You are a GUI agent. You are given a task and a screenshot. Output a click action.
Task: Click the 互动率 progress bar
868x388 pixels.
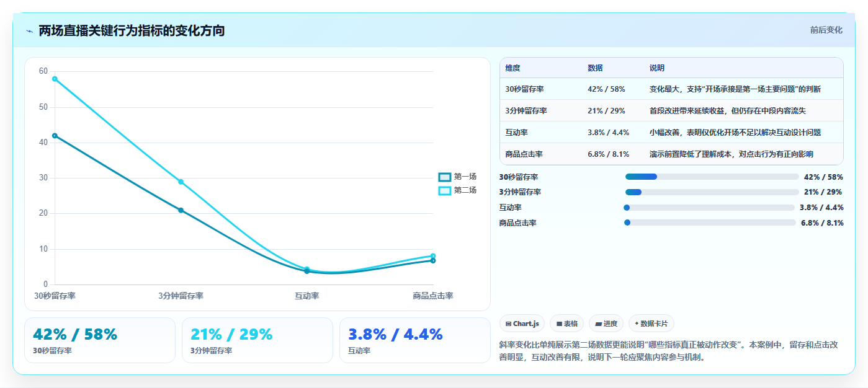709,208
